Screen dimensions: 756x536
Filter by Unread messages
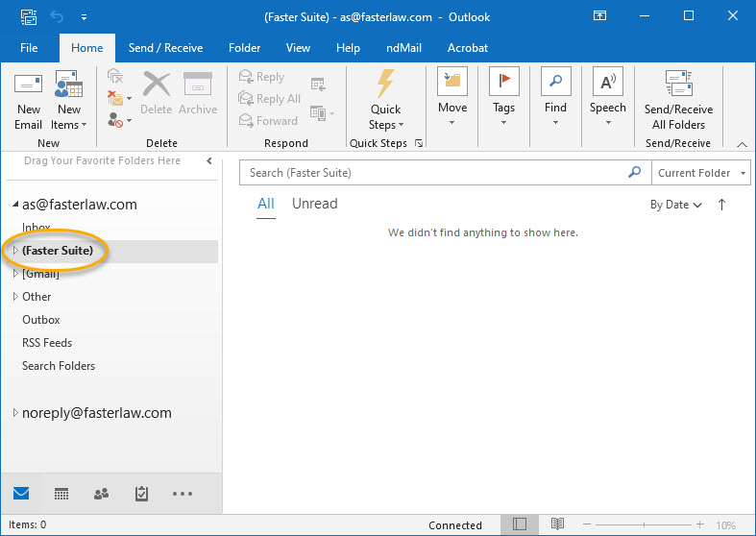[x=315, y=204]
